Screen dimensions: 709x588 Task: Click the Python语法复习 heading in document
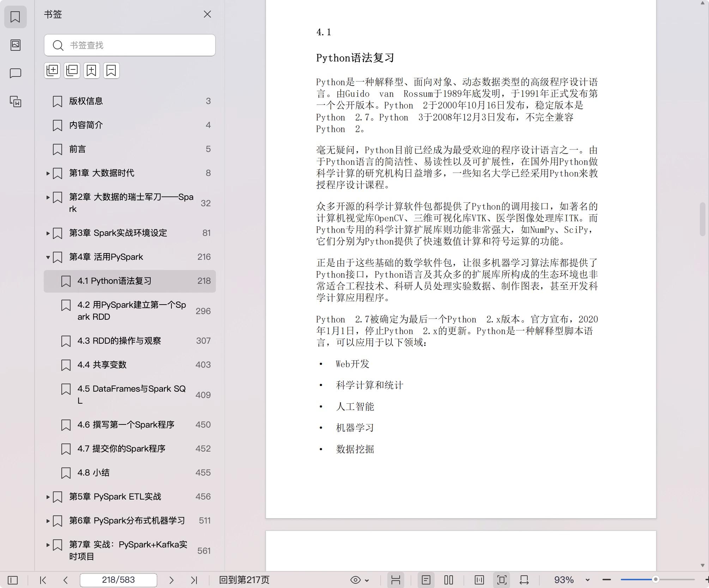[x=355, y=58]
